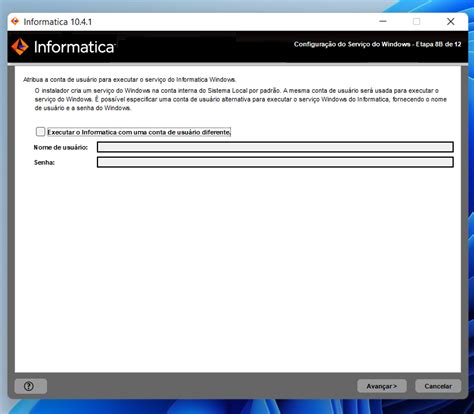The width and height of the screenshot is (474, 414).
Task: Click the Informatica icon in title bar
Action: [x=15, y=22]
